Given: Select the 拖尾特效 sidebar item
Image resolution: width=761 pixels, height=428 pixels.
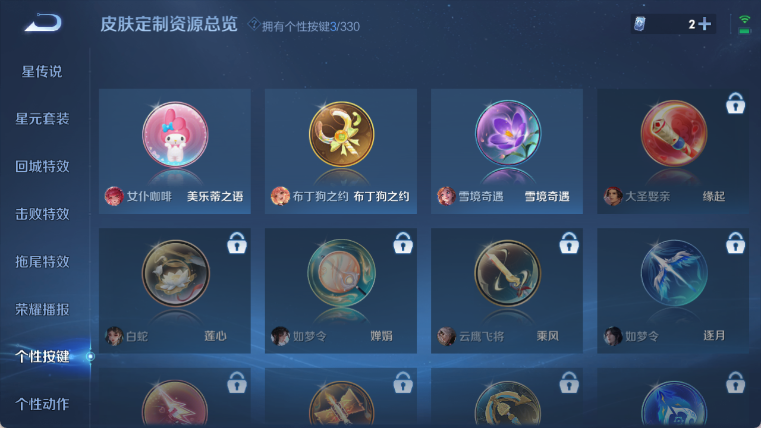Looking at the screenshot, I should 42,262.
